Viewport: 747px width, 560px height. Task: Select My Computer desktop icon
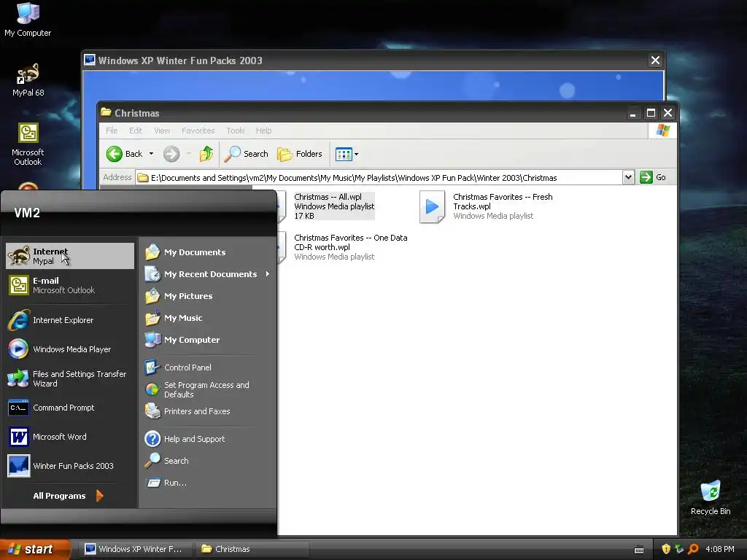28,20
